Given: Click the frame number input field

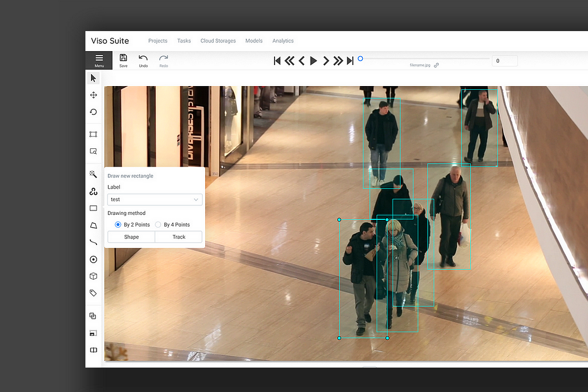Looking at the screenshot, I should pyautogui.click(x=505, y=61).
